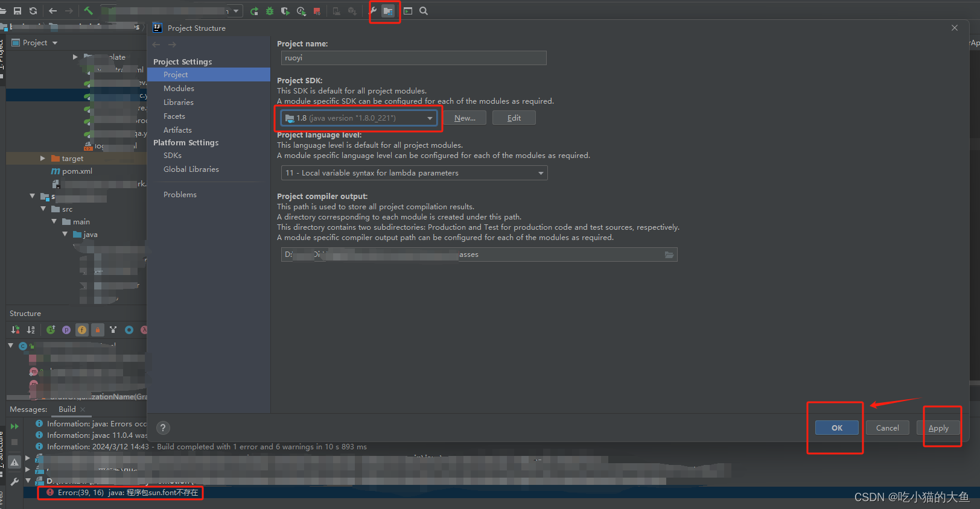The width and height of the screenshot is (980, 509).
Task: Open the run configuration dropdown arrow
Action: (x=235, y=11)
